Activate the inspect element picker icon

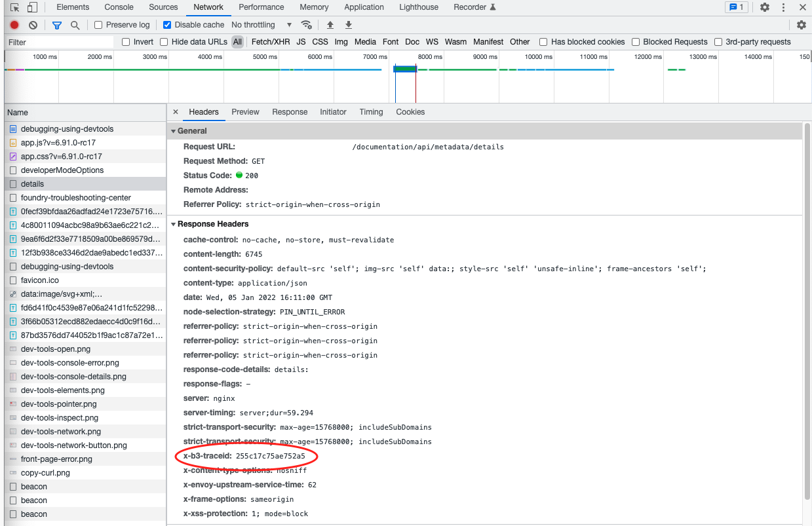[14, 7]
